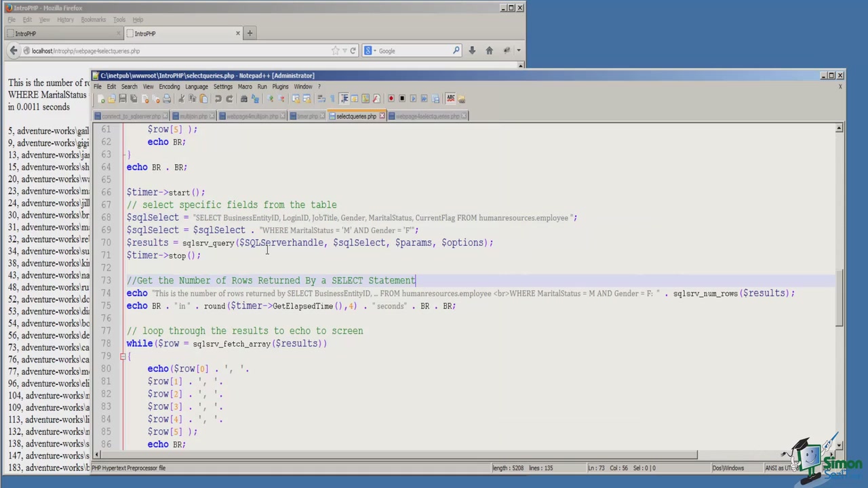Toggle show all characters
The image size is (868, 488).
click(x=332, y=99)
